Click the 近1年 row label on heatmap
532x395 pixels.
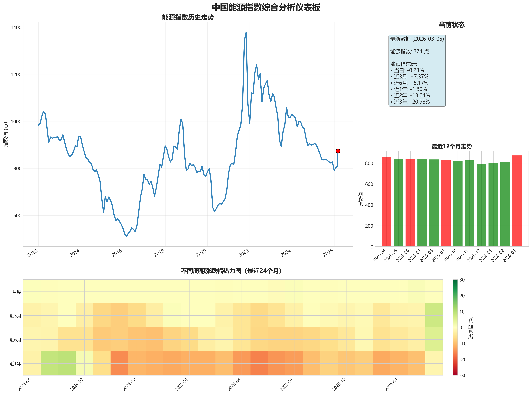pyautogui.click(x=15, y=364)
